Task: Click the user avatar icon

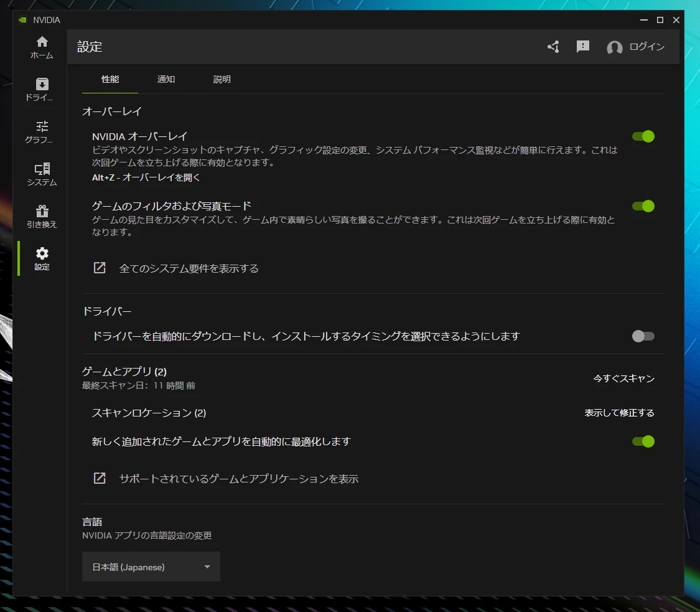Action: click(x=615, y=47)
